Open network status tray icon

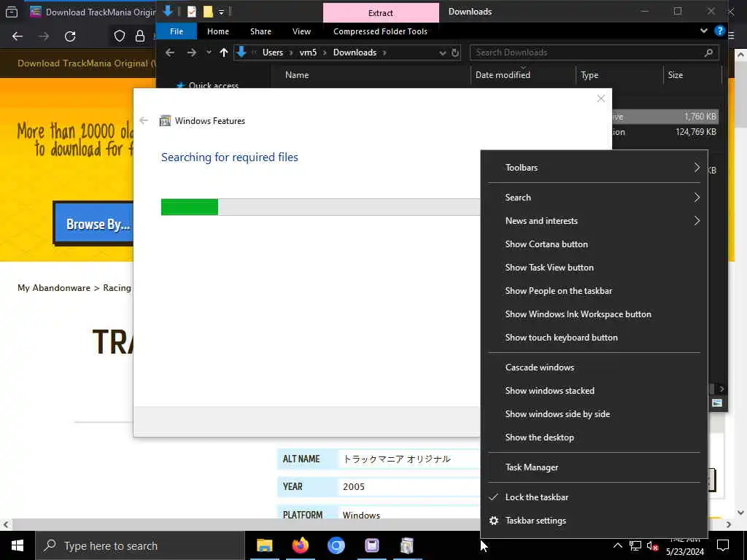(635, 545)
